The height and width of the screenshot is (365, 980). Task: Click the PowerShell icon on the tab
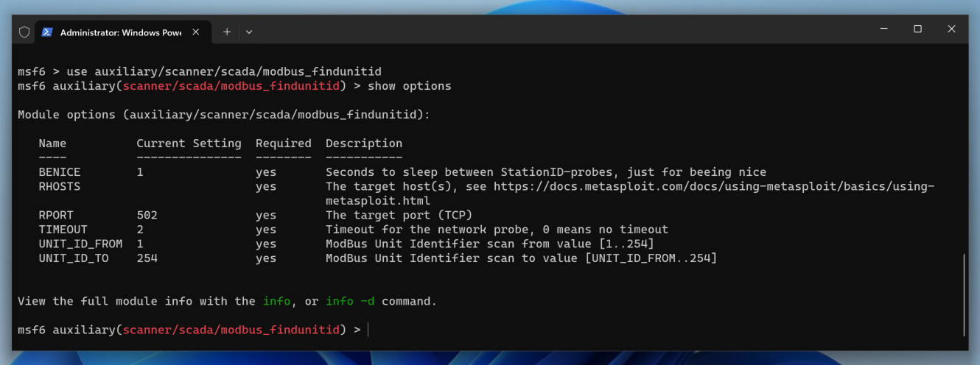pyautogui.click(x=47, y=32)
